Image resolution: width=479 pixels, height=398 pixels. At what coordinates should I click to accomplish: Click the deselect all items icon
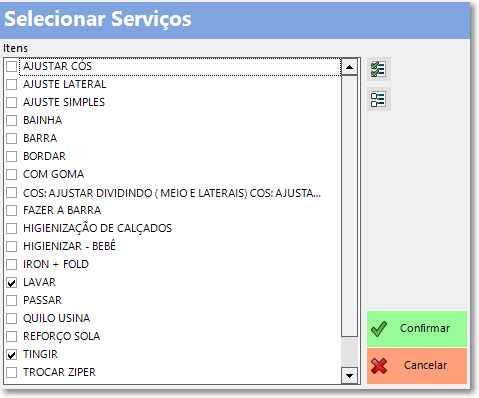(379, 99)
